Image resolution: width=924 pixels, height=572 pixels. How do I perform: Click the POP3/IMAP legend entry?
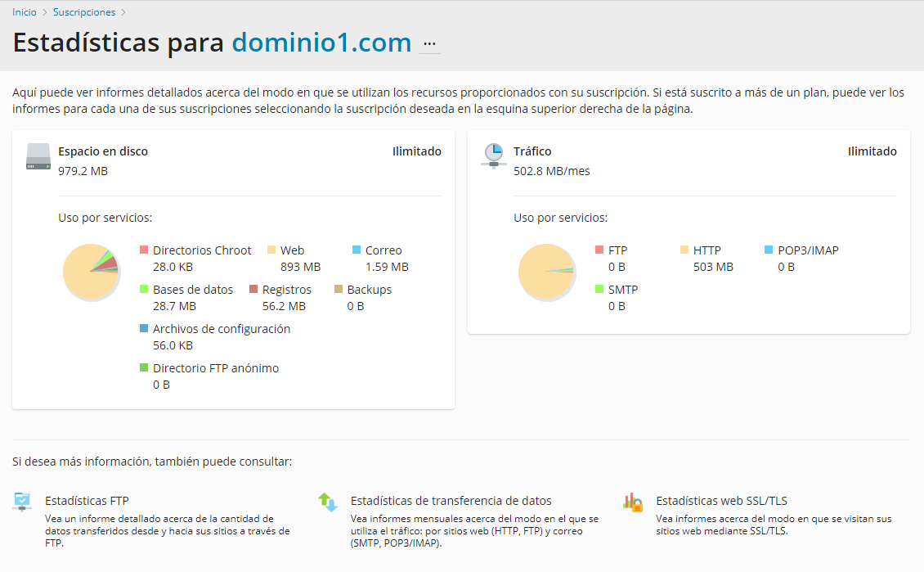coord(807,250)
